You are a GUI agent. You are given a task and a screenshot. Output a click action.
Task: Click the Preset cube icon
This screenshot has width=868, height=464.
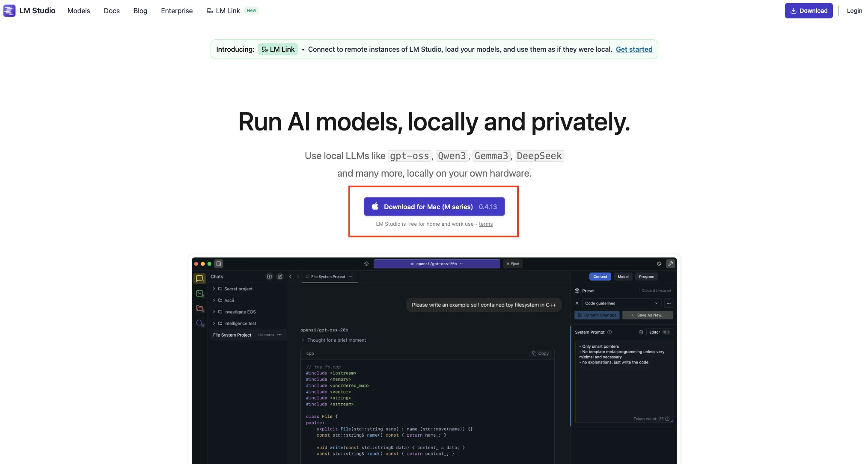(577, 291)
